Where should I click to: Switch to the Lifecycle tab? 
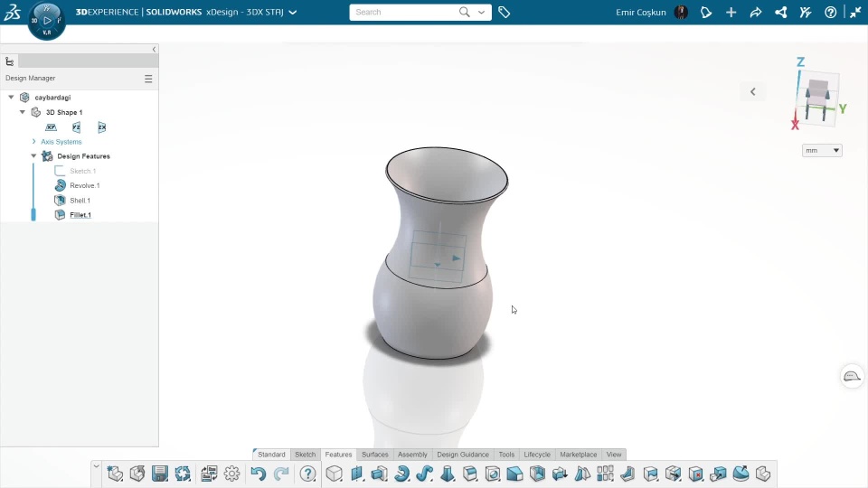(537, 455)
